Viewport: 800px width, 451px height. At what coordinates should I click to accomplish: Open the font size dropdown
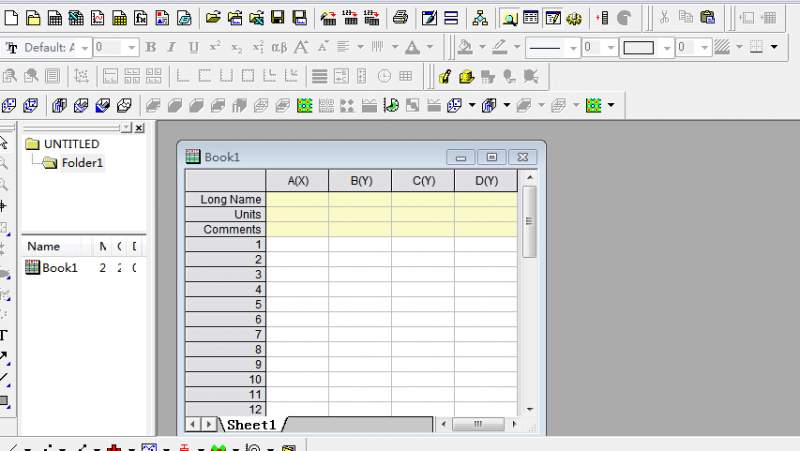[132, 47]
